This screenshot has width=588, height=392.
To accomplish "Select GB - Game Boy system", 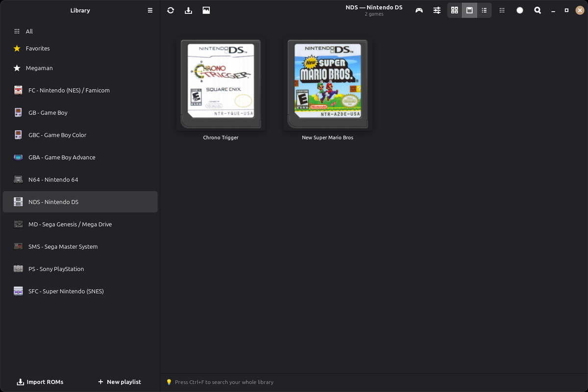I will [80, 113].
